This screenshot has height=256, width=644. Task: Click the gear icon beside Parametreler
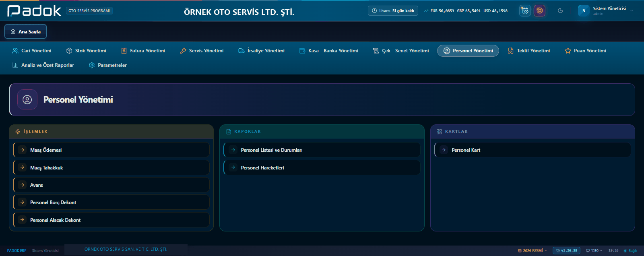pos(92,65)
